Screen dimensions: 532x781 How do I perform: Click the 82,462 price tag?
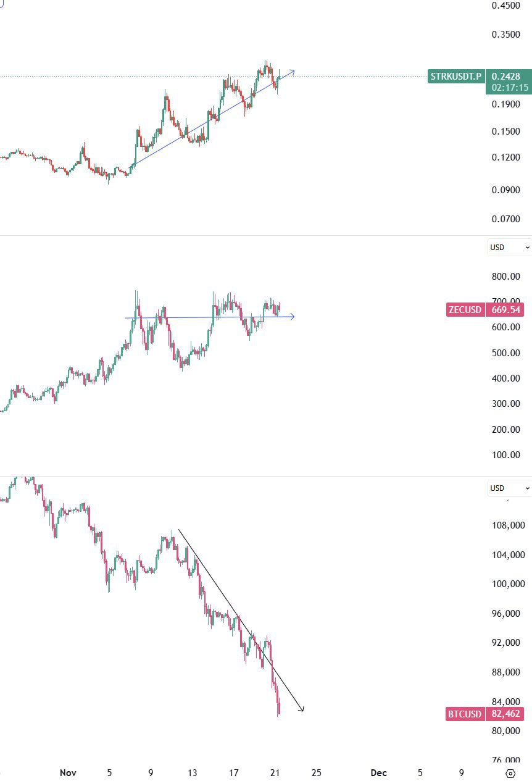click(x=505, y=714)
